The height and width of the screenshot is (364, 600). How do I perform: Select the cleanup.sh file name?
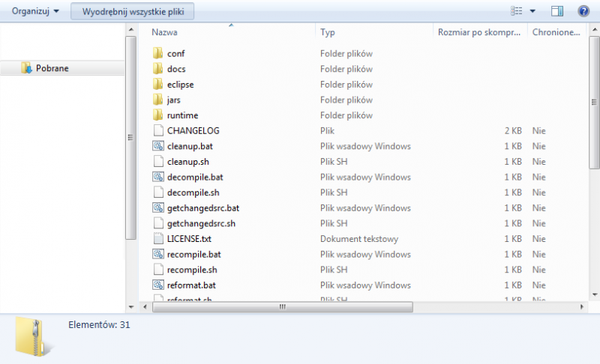188,162
